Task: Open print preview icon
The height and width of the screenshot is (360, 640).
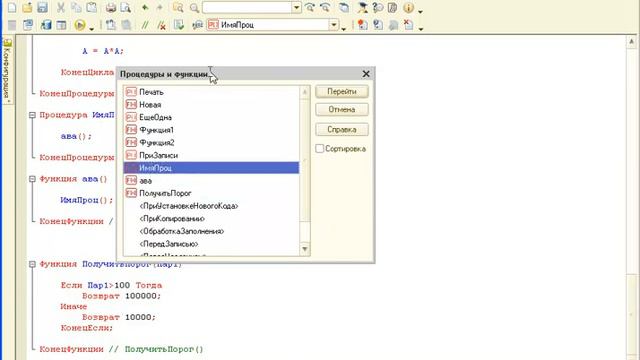Action: [x=126, y=7]
